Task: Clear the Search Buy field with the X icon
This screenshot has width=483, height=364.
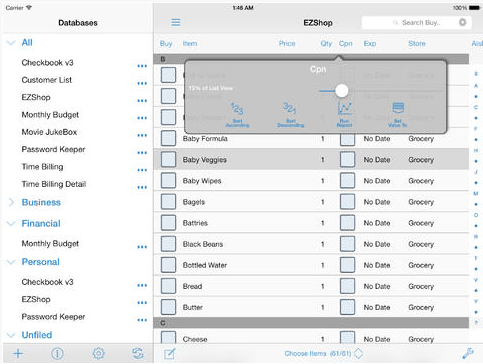Action: pyautogui.click(x=462, y=22)
